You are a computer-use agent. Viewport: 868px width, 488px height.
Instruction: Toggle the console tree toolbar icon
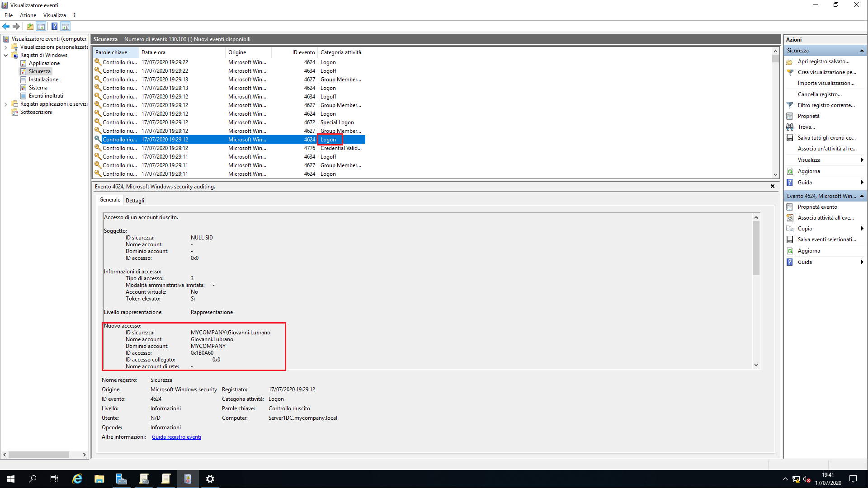[x=41, y=26]
